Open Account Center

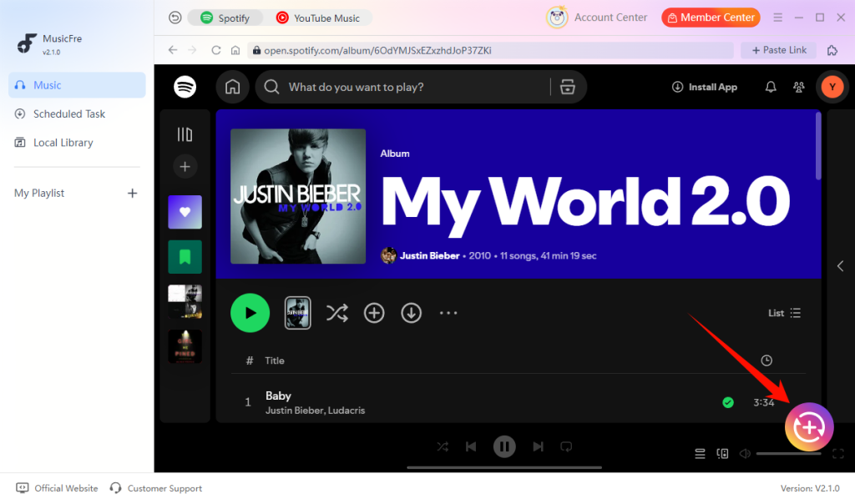pyautogui.click(x=596, y=18)
